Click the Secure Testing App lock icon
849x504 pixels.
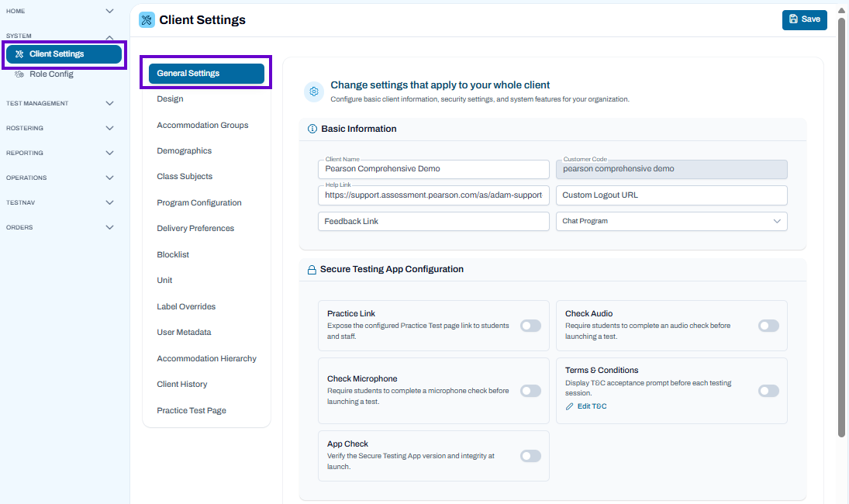click(x=312, y=270)
